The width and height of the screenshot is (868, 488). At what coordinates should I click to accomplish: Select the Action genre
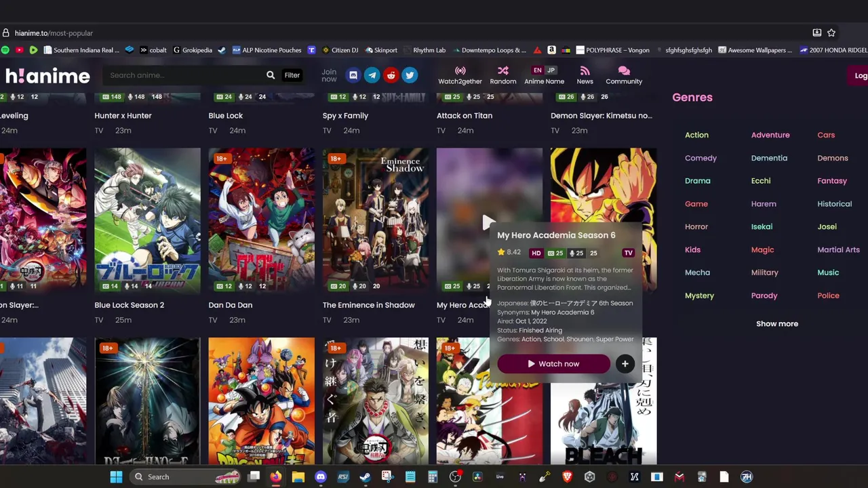pos(696,135)
